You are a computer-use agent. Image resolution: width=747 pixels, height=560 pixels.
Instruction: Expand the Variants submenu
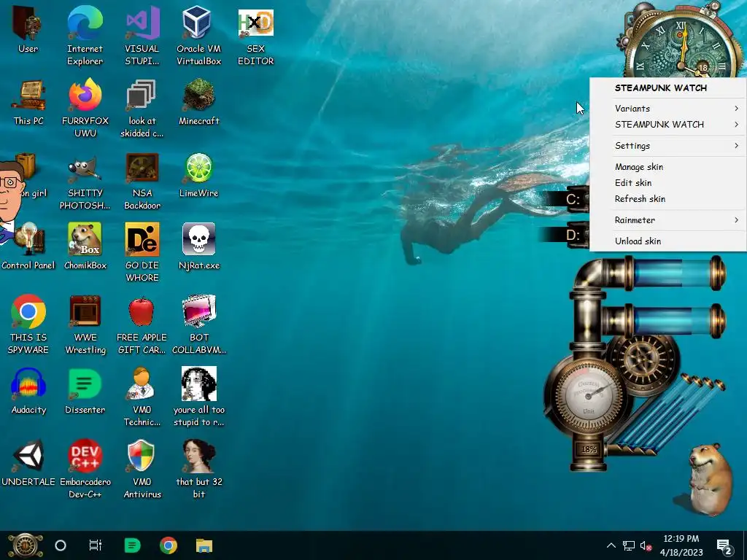(668, 108)
